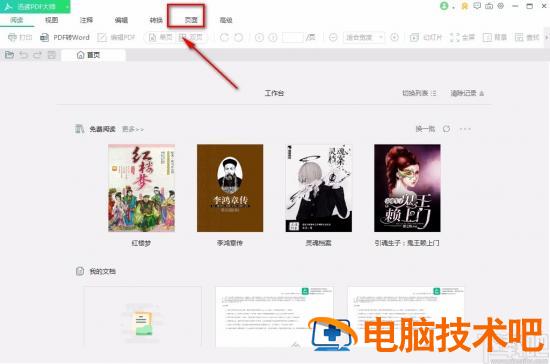
Task: Enter fullscreen (全屏) mode
Action: (462, 37)
